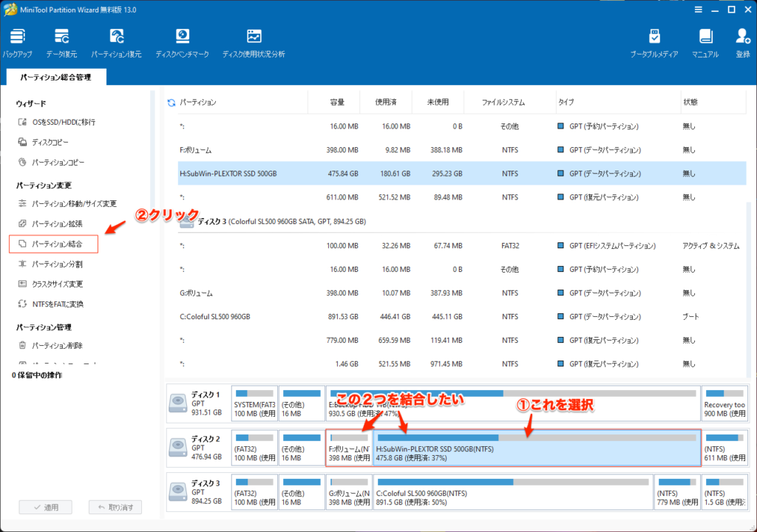Click the refresh icon beside パーティション header
The width and height of the screenshot is (757, 532).
click(172, 103)
